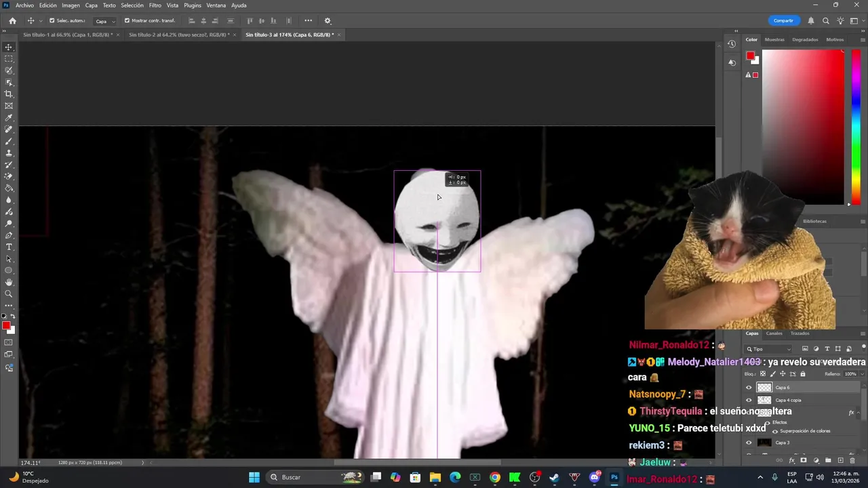868x488 pixels.
Task: Open the Capa auto-select dropdown
Action: point(104,21)
